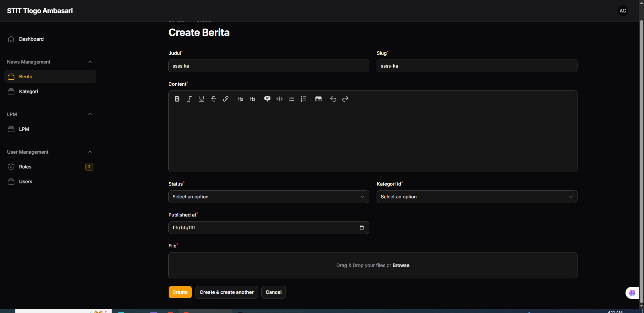Collapse the News Management sidebar group
Image resolution: width=644 pixels, height=313 pixels.
tap(90, 62)
